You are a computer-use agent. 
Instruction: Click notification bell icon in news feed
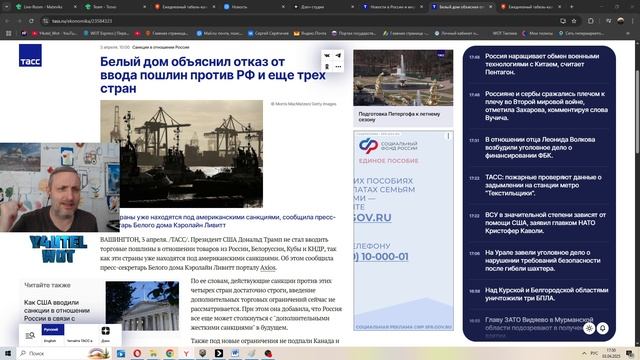[x=603, y=328]
